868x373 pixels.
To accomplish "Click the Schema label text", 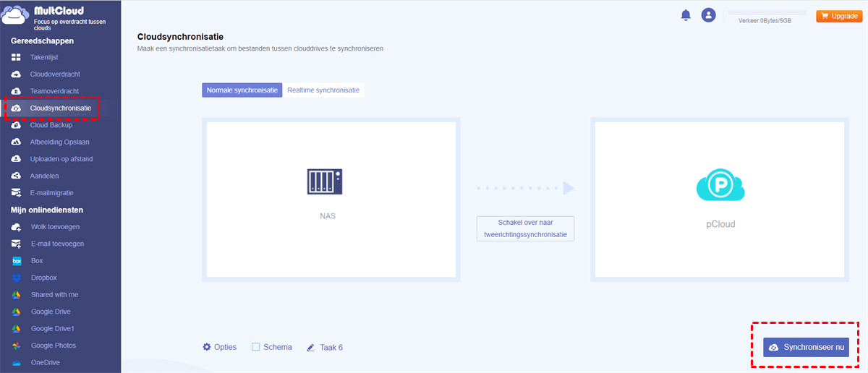I will [x=278, y=347].
